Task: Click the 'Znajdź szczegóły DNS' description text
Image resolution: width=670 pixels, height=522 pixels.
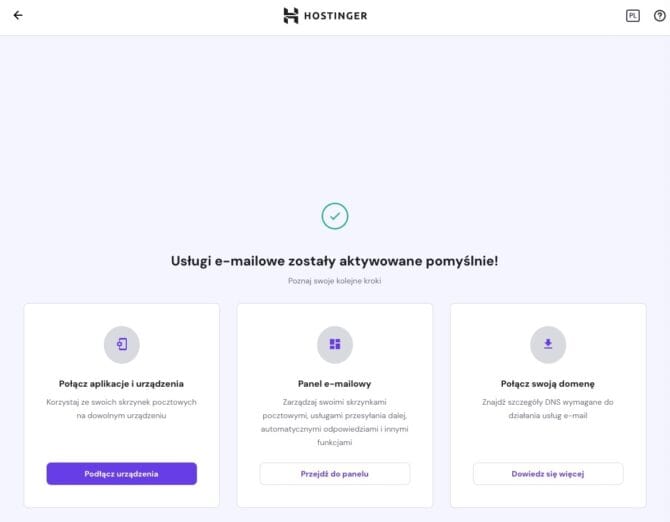Action: (x=548, y=408)
